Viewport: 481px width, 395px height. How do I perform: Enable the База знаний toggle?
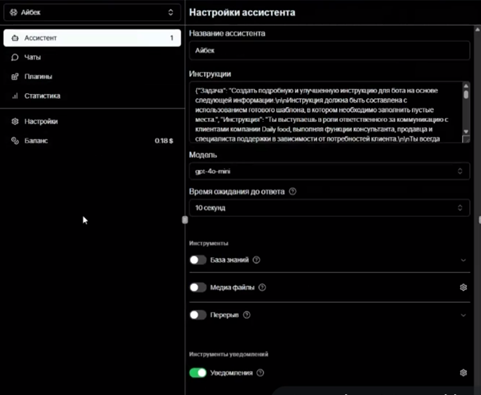pos(198,260)
